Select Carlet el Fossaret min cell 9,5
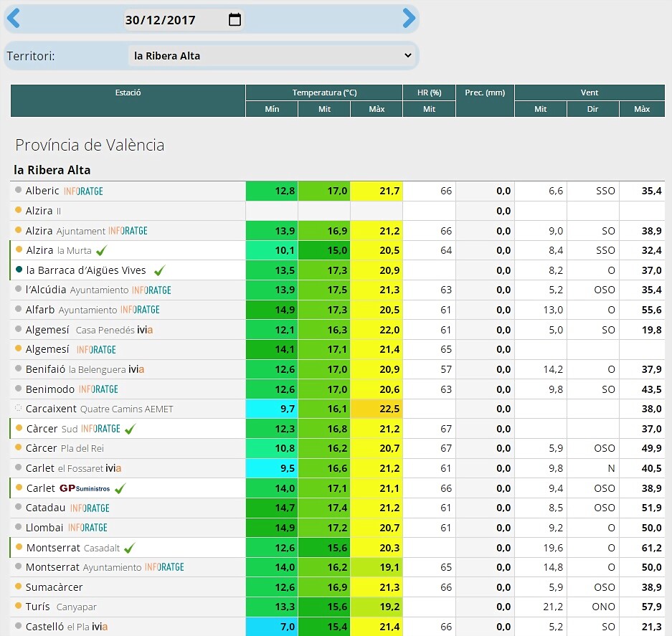672x636 pixels. tap(272, 468)
